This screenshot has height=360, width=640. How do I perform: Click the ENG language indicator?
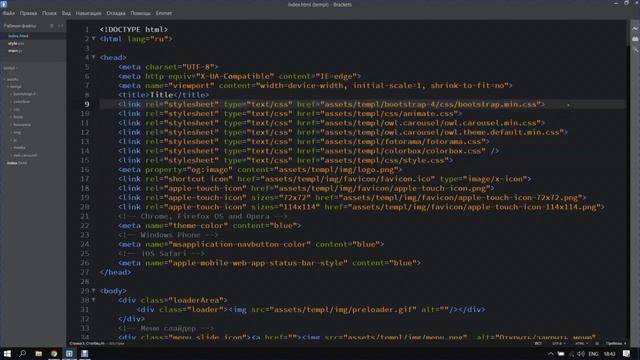coord(593,354)
